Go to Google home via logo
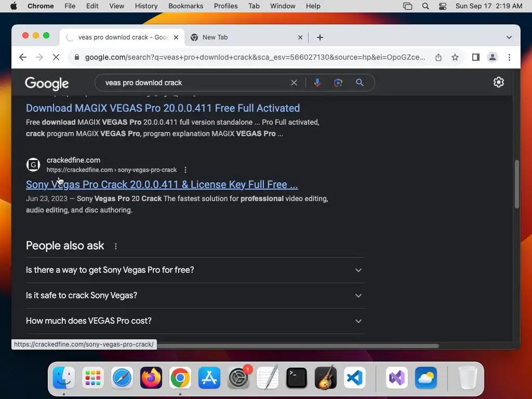 click(47, 84)
